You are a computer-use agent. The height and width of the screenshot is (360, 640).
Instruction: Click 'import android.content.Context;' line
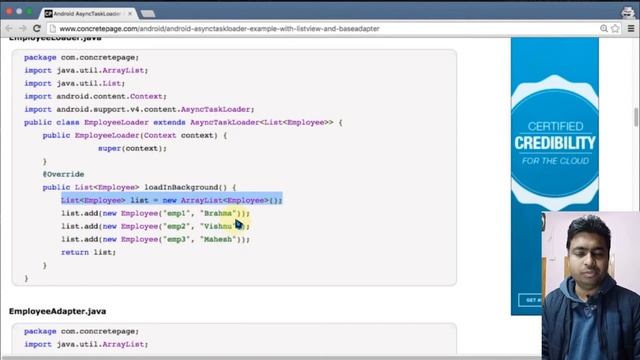(x=95, y=96)
